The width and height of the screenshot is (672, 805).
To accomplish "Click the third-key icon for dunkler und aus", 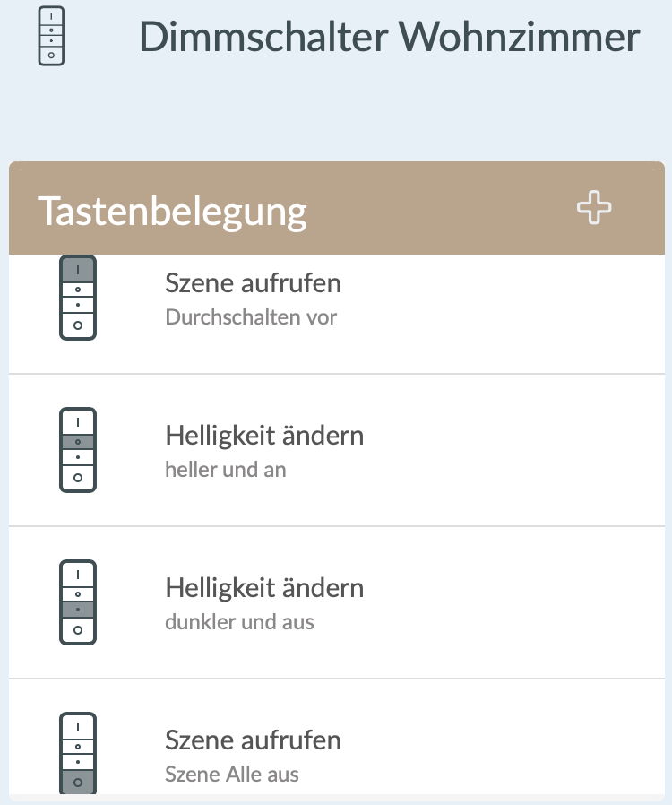I will [78, 602].
